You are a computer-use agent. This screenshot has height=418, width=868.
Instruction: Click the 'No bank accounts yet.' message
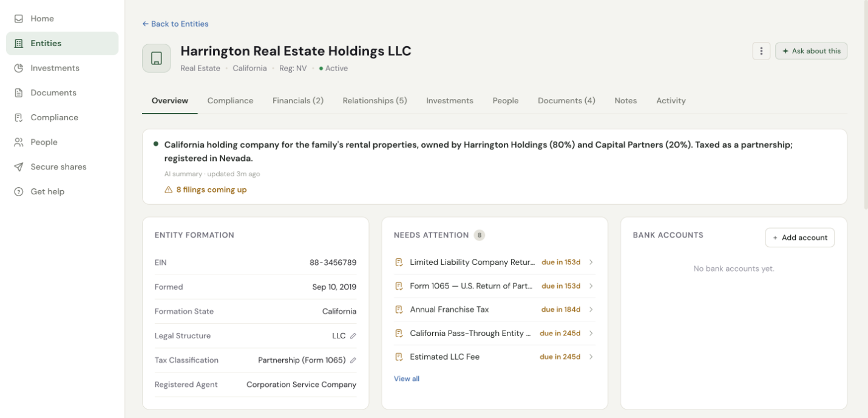click(x=734, y=269)
